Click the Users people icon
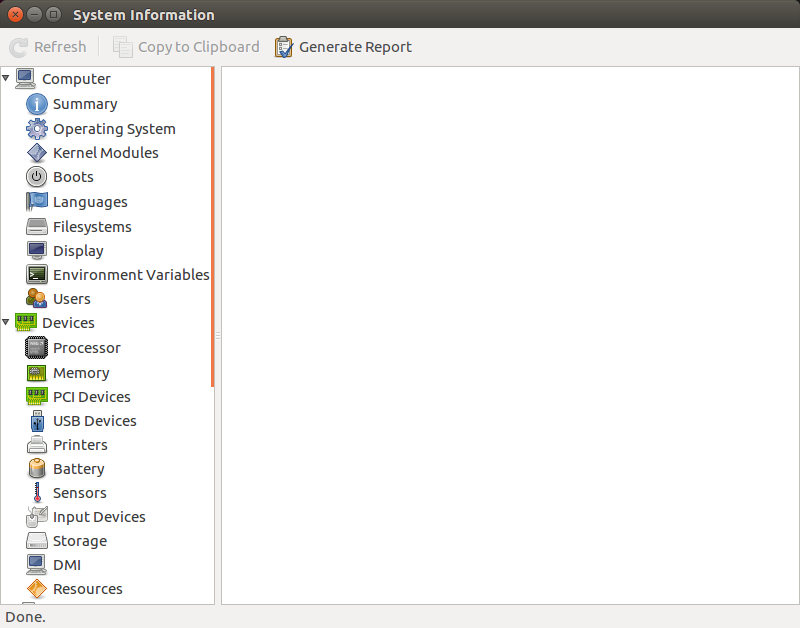Screen dimensions: 800x628 pos(37,298)
